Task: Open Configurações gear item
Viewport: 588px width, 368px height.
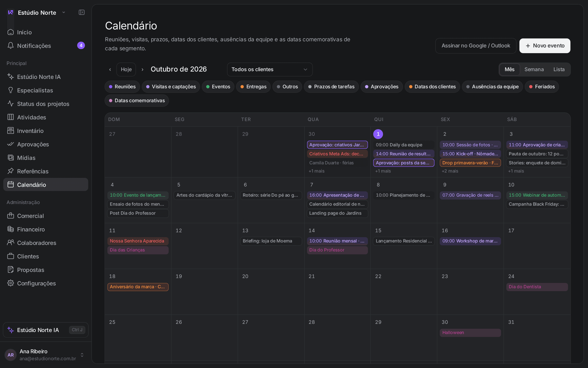Action: tap(46, 283)
